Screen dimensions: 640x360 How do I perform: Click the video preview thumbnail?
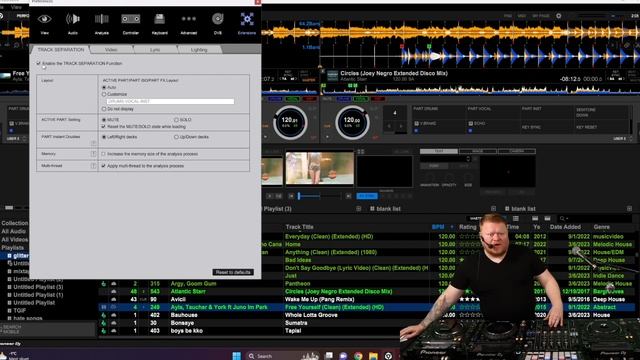[320, 168]
